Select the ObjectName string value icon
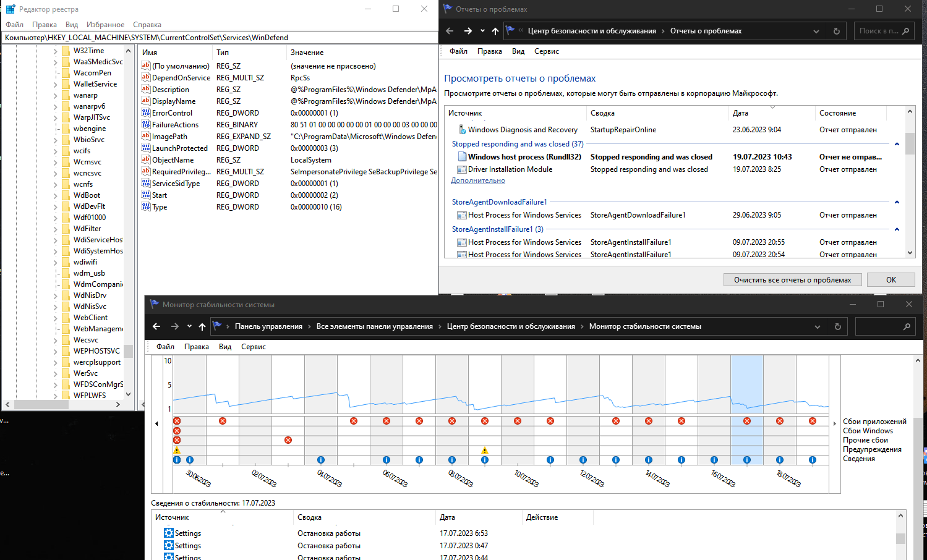 pyautogui.click(x=146, y=160)
